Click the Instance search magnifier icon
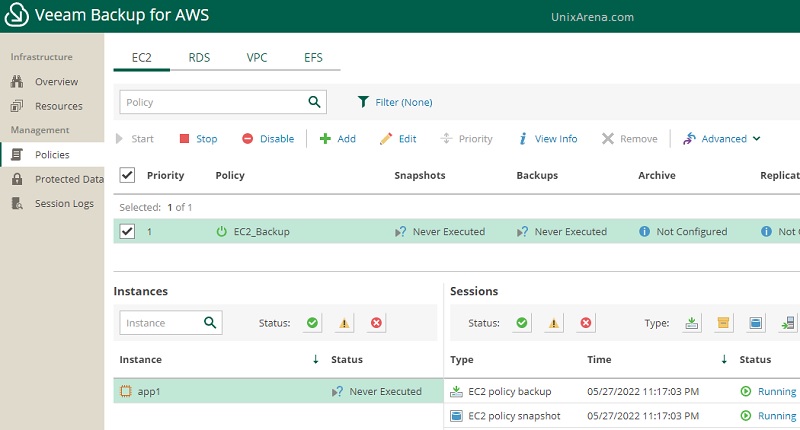The image size is (800, 430). pyautogui.click(x=210, y=322)
